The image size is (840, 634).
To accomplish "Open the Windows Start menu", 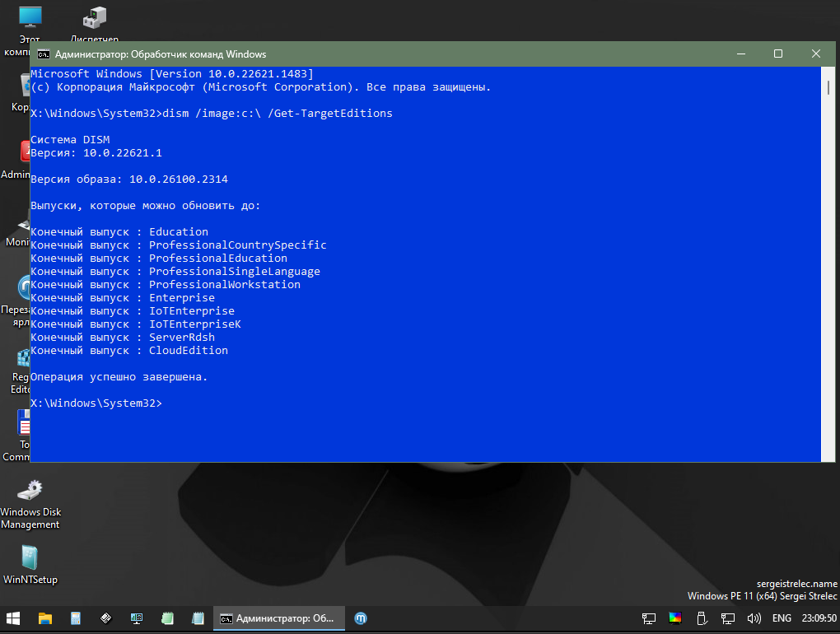I will (14, 618).
